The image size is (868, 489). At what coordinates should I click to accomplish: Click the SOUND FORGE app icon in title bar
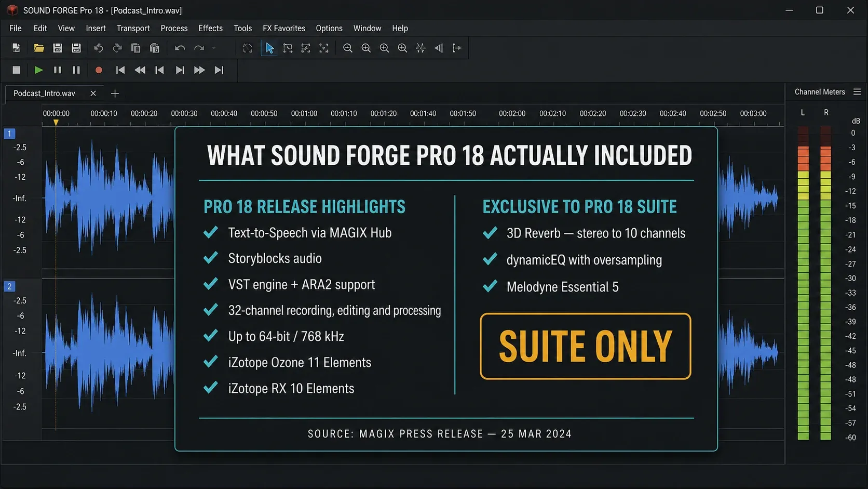point(12,10)
